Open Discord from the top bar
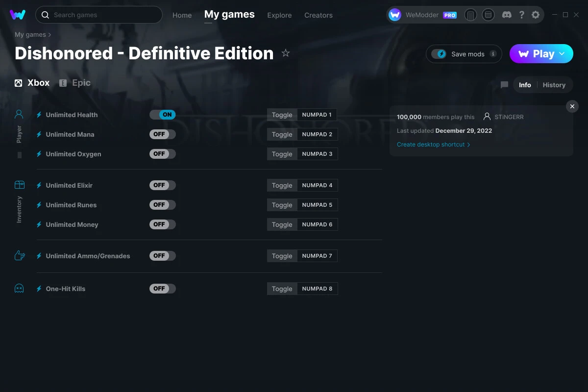Screen dimensions: 588x392 (507, 15)
